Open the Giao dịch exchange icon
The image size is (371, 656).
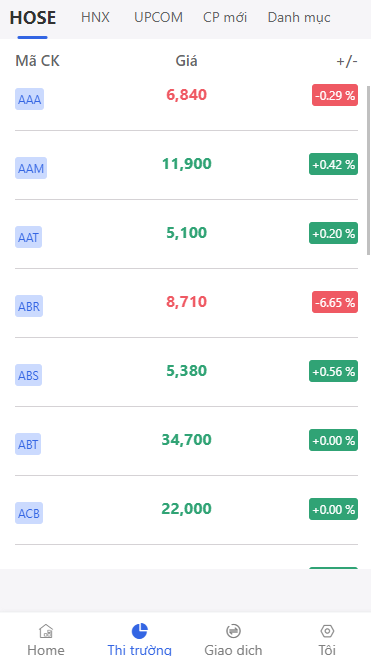[x=233, y=630]
